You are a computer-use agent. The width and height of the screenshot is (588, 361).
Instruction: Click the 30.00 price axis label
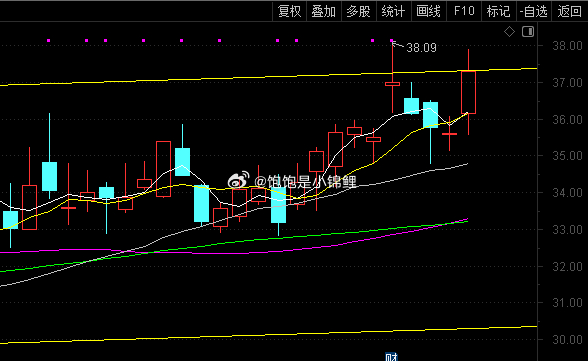click(567, 340)
